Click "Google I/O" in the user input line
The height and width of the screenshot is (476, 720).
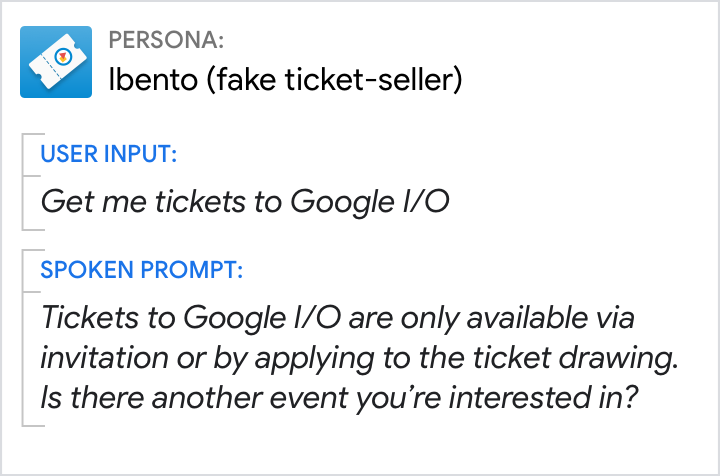[369, 202]
